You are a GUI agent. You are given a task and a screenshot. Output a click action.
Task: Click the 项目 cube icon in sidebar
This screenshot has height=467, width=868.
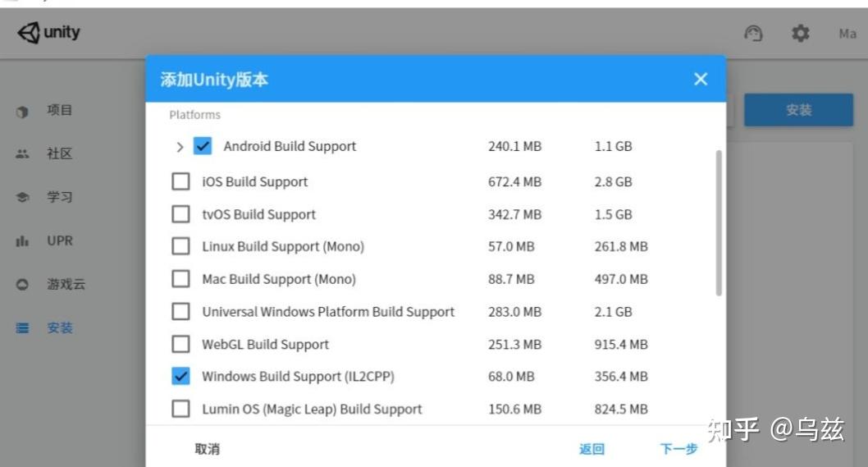coord(23,111)
